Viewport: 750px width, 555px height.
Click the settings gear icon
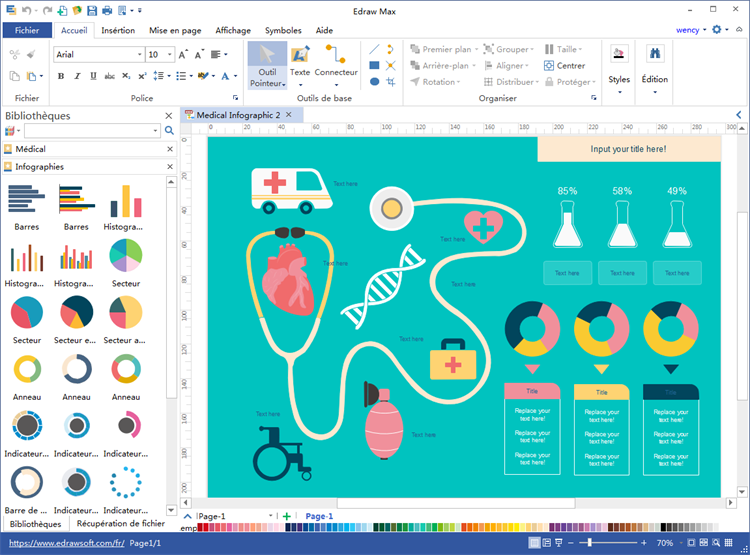click(716, 30)
